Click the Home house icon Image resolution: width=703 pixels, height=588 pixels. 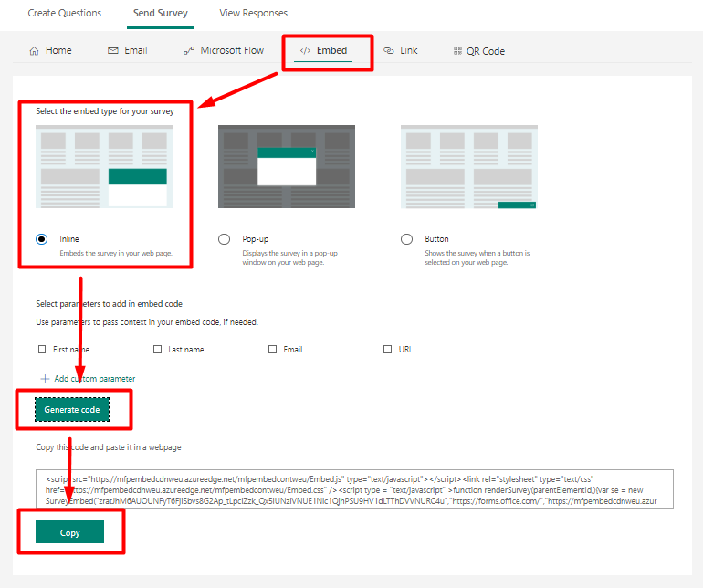(x=34, y=51)
